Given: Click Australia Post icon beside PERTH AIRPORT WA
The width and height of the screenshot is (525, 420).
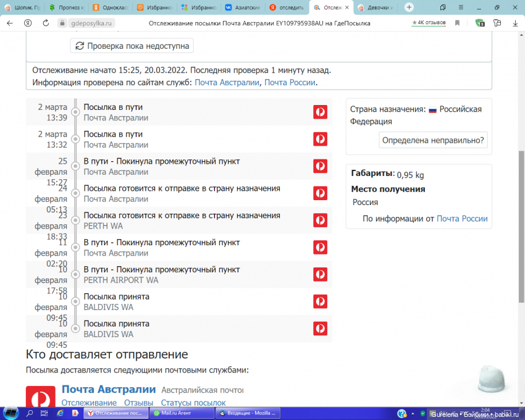Looking at the screenshot, I should (320, 274).
